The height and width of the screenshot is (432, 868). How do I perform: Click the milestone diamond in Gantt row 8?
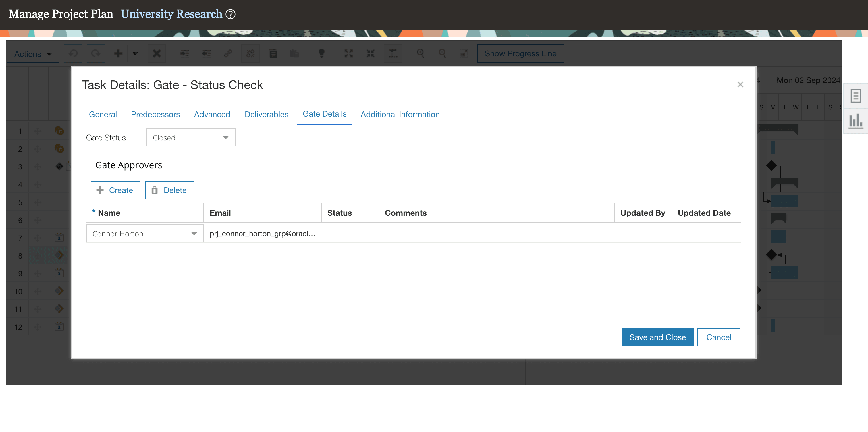(x=771, y=255)
